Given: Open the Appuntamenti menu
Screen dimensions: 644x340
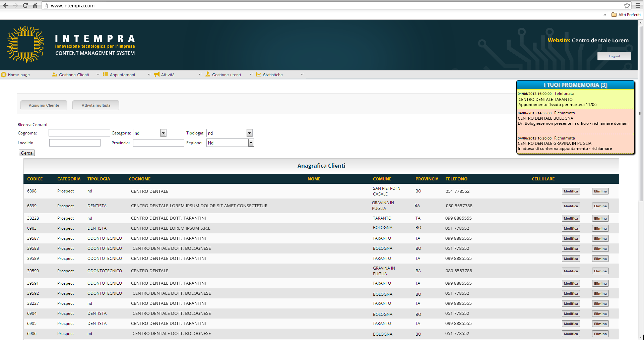Looking at the screenshot, I should point(123,75).
